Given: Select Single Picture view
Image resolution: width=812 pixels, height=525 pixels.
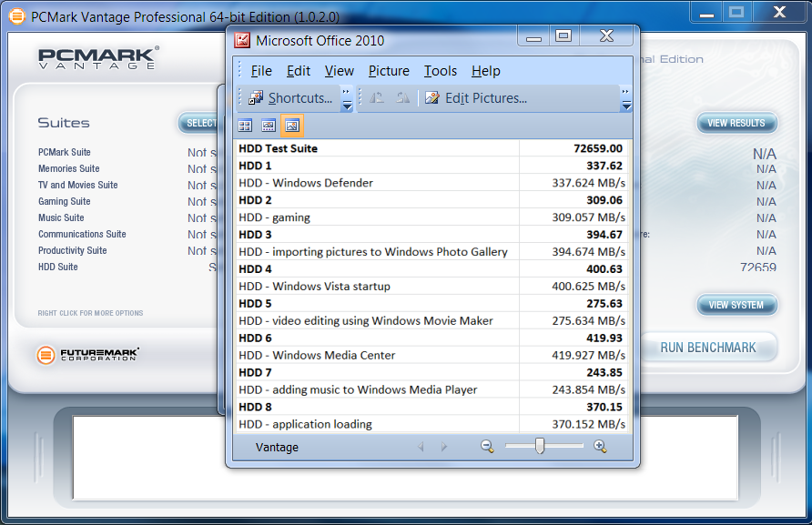Looking at the screenshot, I should [292, 126].
